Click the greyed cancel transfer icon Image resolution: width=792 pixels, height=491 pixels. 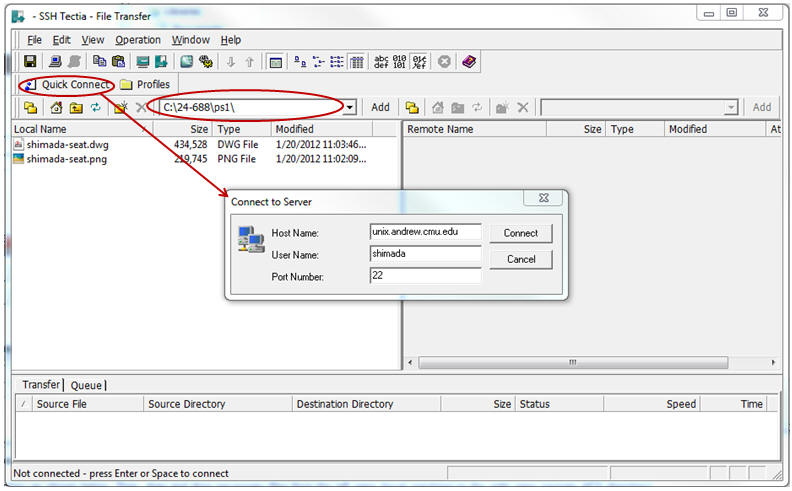pyautogui.click(x=444, y=62)
